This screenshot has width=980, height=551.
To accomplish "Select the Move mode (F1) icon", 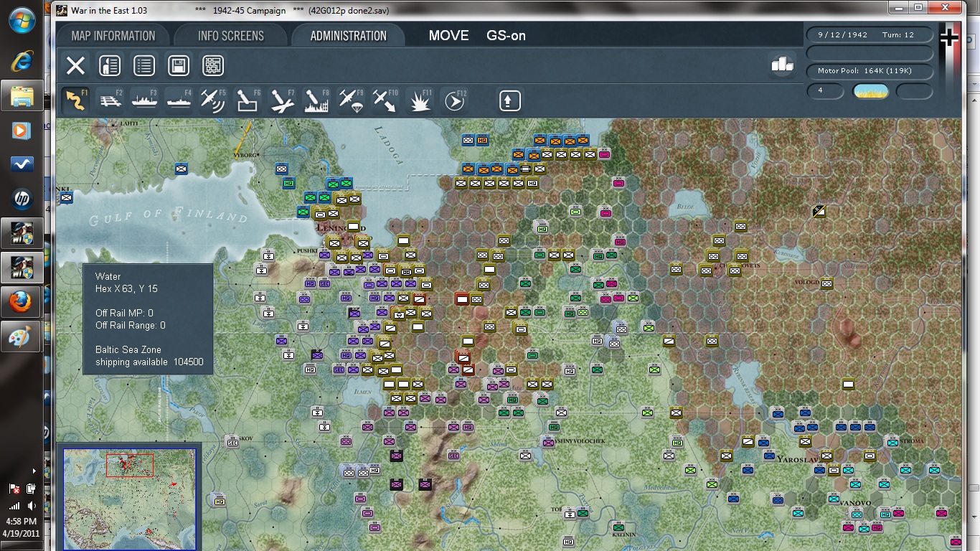I will tap(75, 100).
